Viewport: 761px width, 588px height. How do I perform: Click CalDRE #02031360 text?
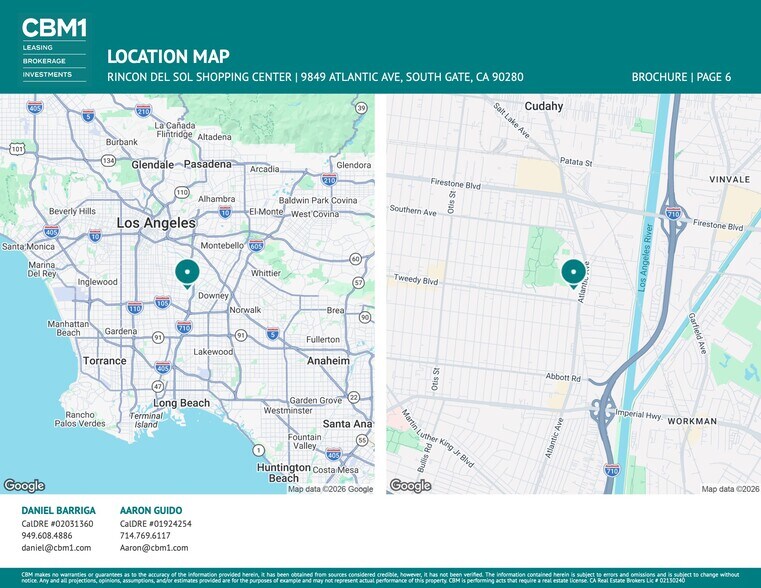tap(57, 524)
